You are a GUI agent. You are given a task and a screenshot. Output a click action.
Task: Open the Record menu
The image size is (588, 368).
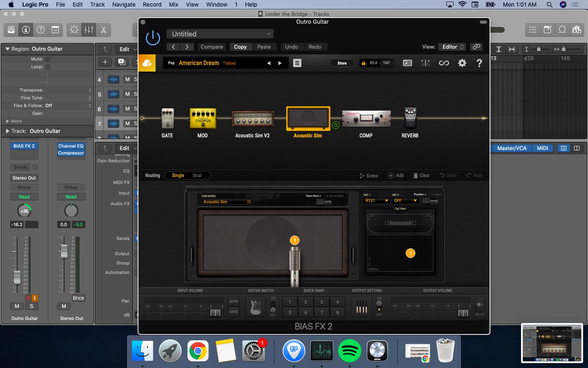(x=152, y=4)
